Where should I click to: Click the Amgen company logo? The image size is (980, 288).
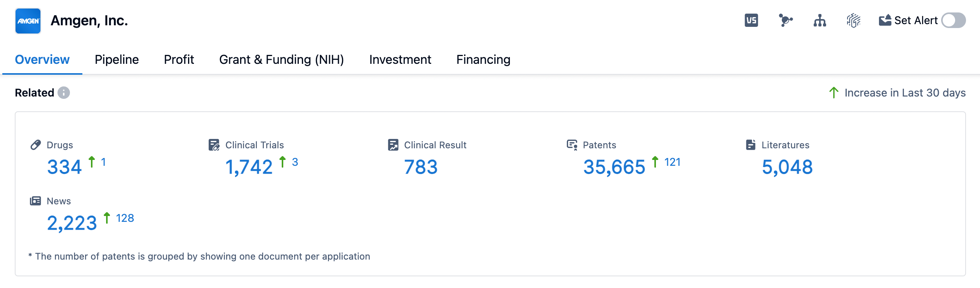pyautogui.click(x=28, y=21)
